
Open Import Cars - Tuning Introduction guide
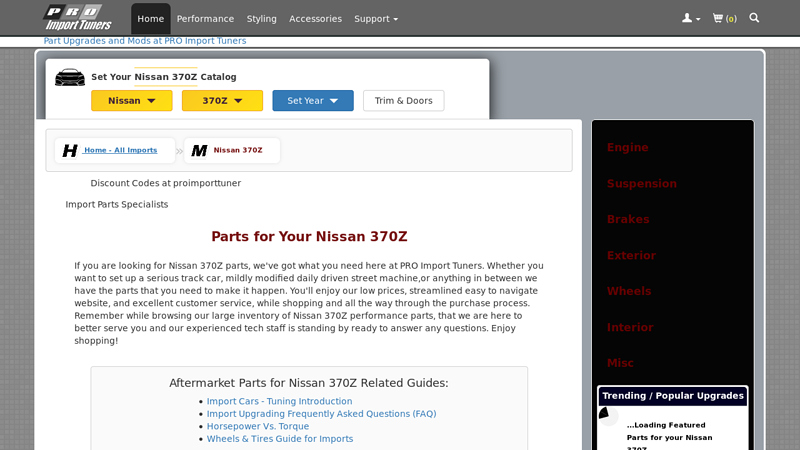[279, 402]
